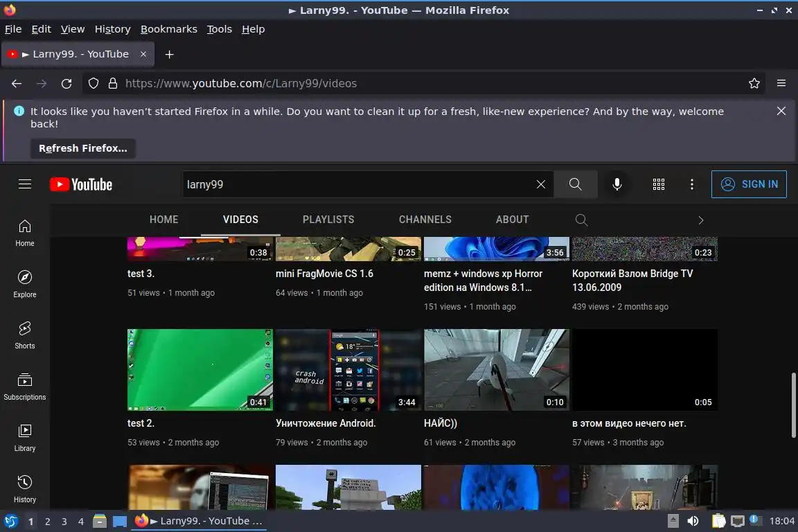View site security lock info
The height and width of the screenshot is (532, 798).
coord(113,84)
